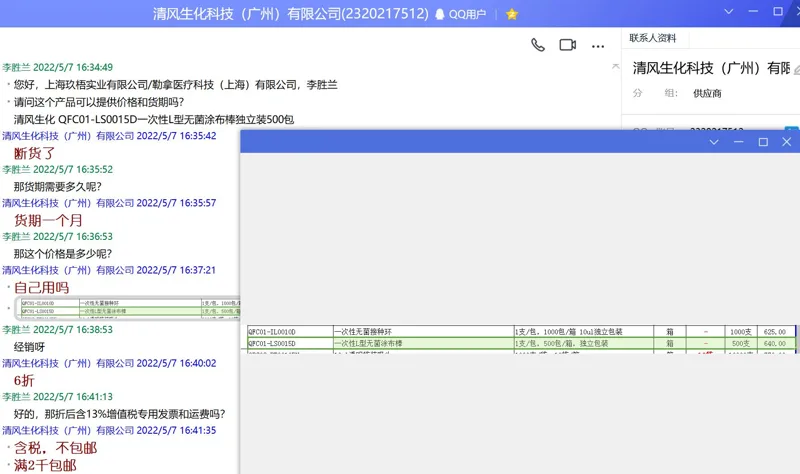
Task: Click the 1000支 quantity cell
Action: (x=741, y=332)
